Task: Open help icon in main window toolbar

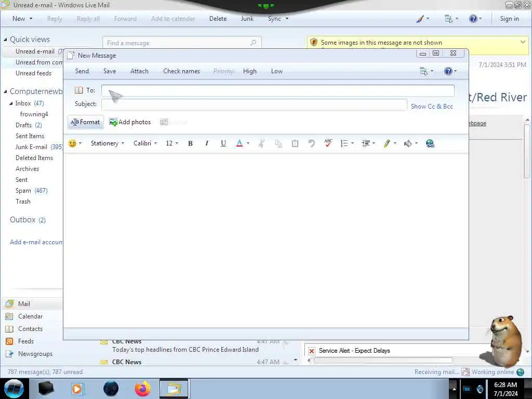Action: pyautogui.click(x=473, y=19)
